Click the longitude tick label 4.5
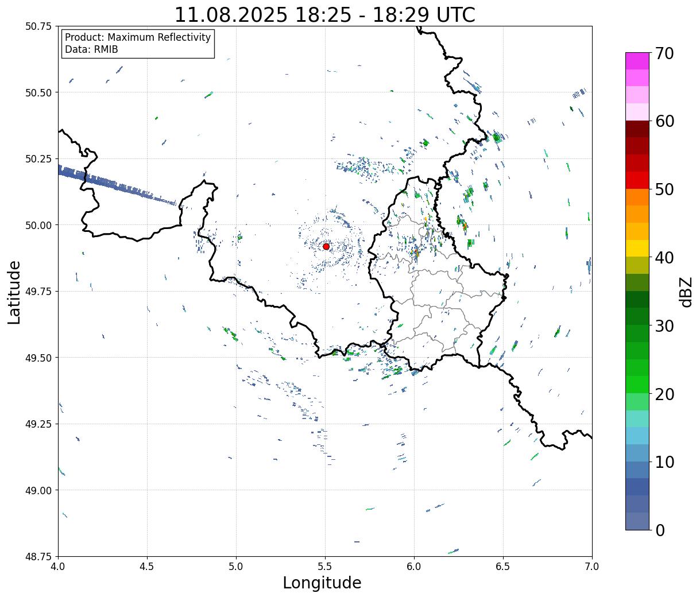700x597 pixels. [x=147, y=566]
